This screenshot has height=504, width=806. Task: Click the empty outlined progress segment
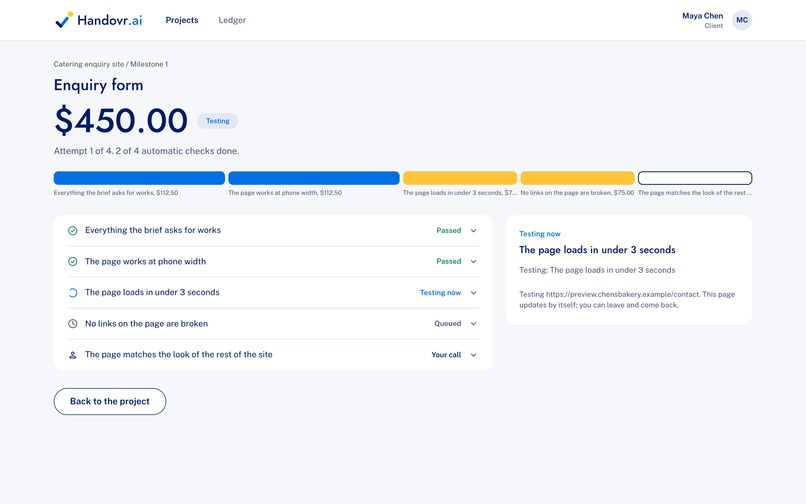tap(695, 178)
